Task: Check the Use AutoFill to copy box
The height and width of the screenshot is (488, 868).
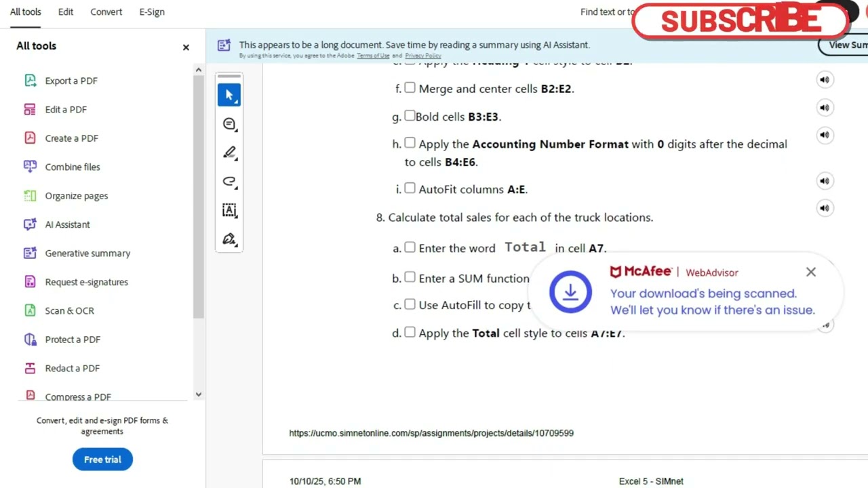Action: [x=410, y=304]
